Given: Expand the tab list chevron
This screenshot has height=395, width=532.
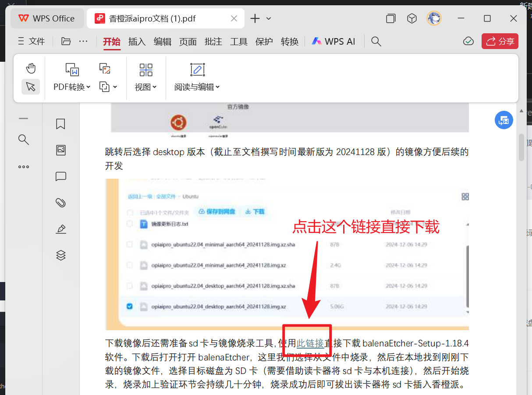Looking at the screenshot, I should click(x=269, y=18).
